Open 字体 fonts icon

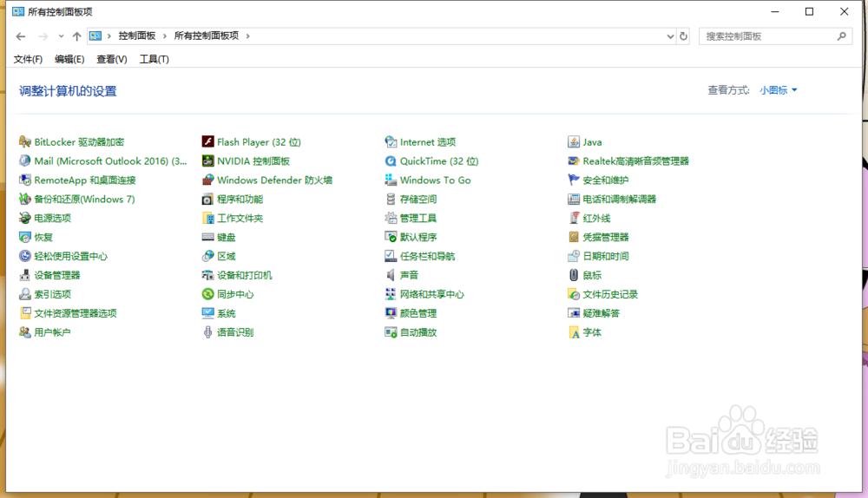(x=574, y=332)
